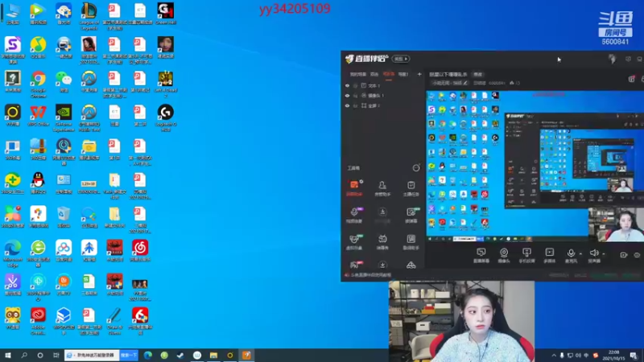The image size is (644, 362).
Task: Add a new scene with the plus button
Action: coord(419,74)
